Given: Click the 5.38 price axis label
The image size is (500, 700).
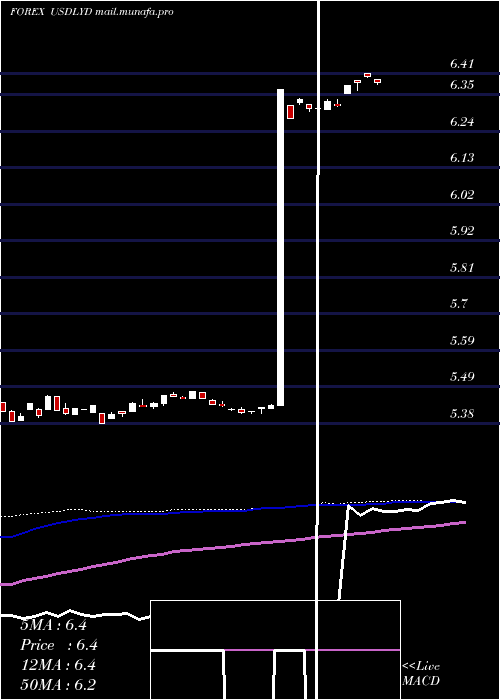Looking at the screenshot, I should point(462,413).
